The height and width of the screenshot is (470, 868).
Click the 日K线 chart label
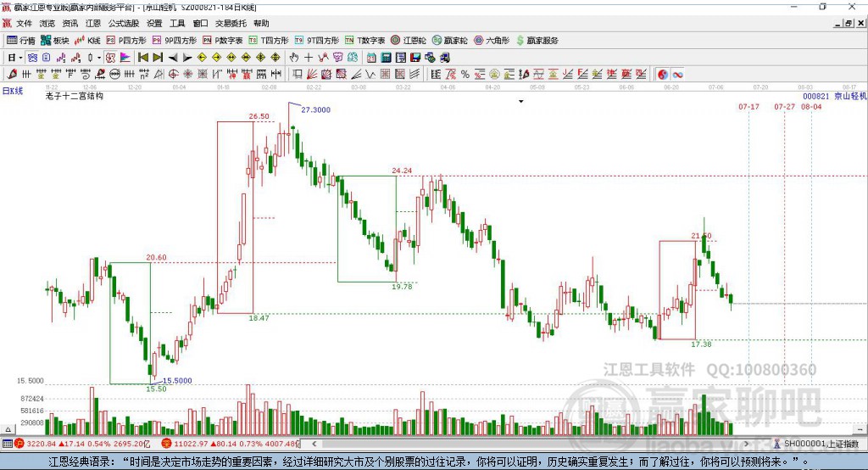point(13,91)
